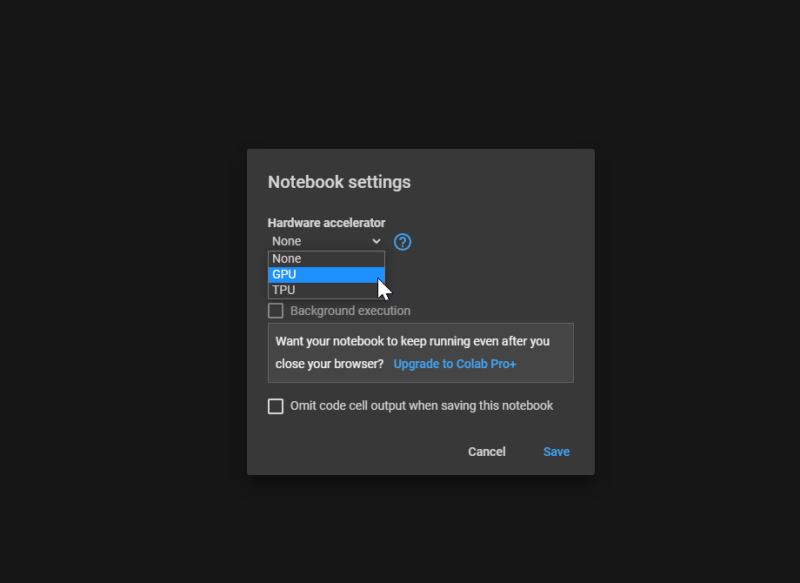Image resolution: width=800 pixels, height=583 pixels.
Task: Click the Notebook settings dialog title
Action: click(339, 182)
